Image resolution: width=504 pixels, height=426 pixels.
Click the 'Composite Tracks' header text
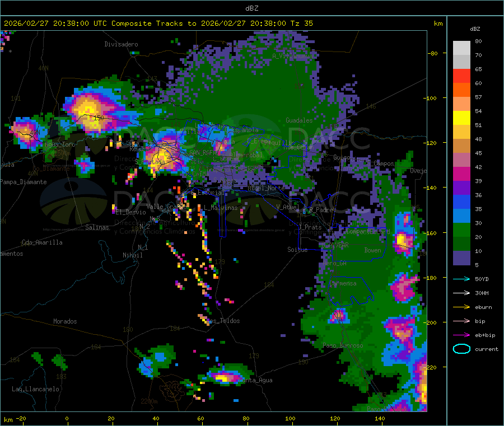point(147,24)
